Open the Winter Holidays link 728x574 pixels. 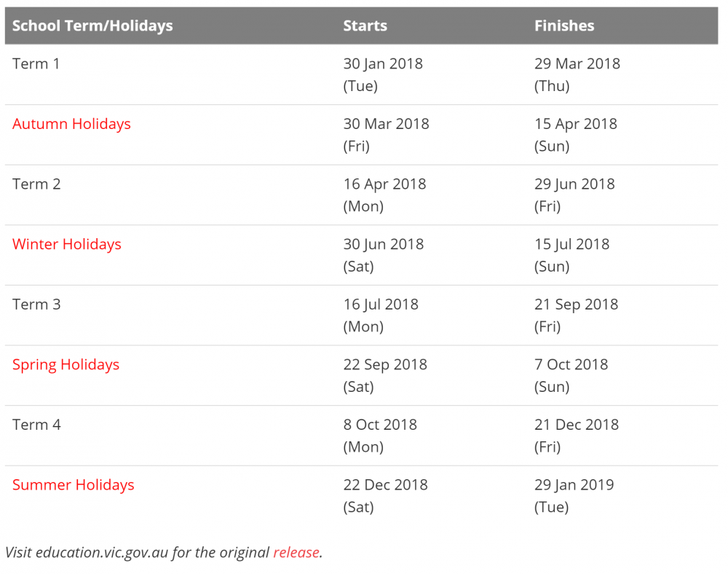pos(67,244)
